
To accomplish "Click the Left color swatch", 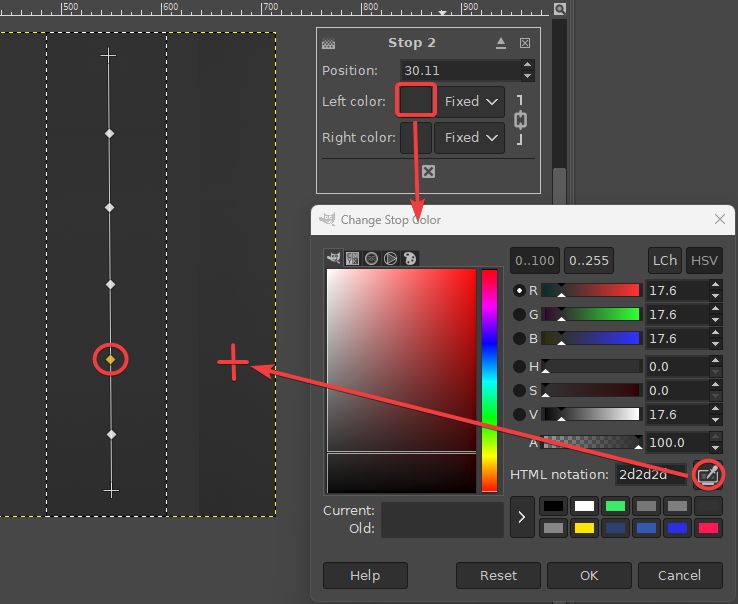I will 416,100.
